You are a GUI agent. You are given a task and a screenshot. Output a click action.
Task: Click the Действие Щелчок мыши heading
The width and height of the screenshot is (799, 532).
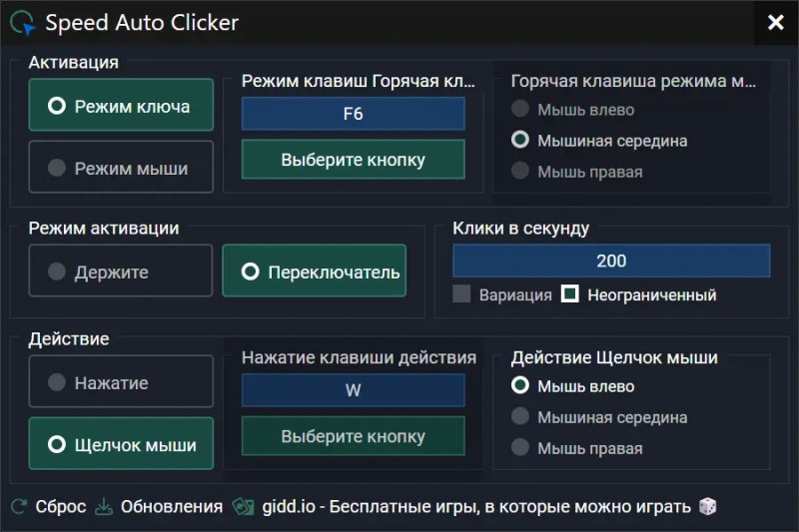614,357
